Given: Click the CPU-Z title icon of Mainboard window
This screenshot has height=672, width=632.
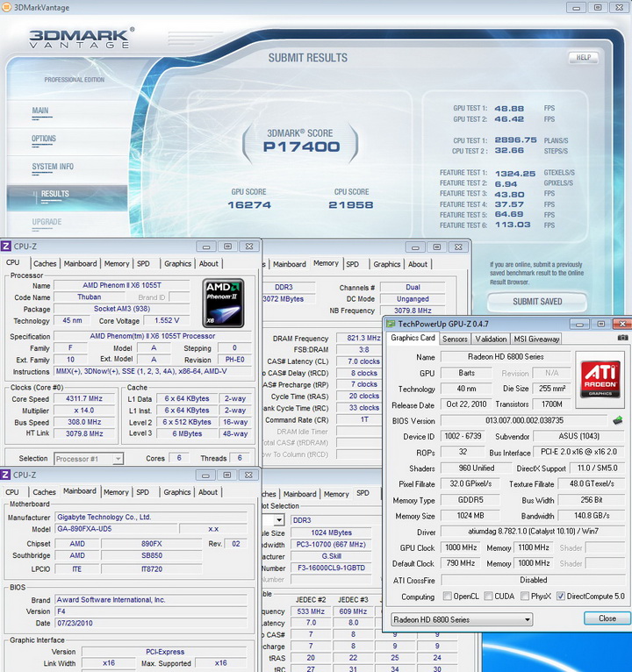Looking at the screenshot, I should click(5, 475).
